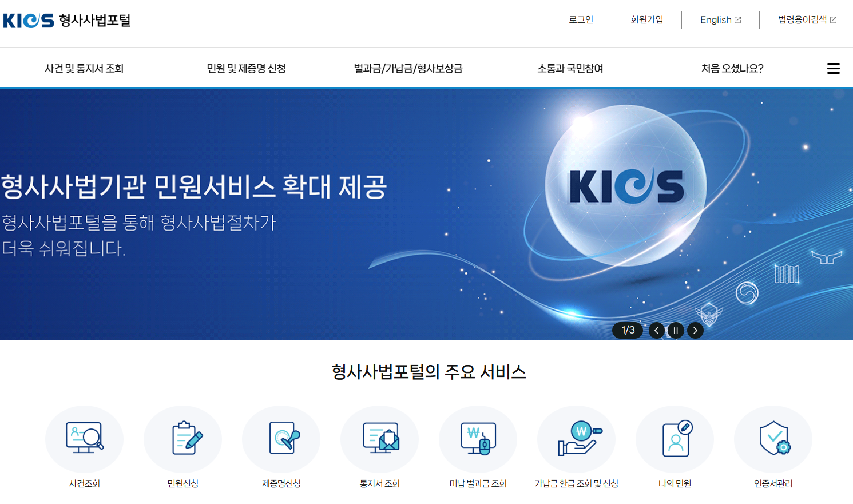The image size is (853, 504).
Task: Open 처음 오셨나요? menu
Action: click(x=732, y=69)
